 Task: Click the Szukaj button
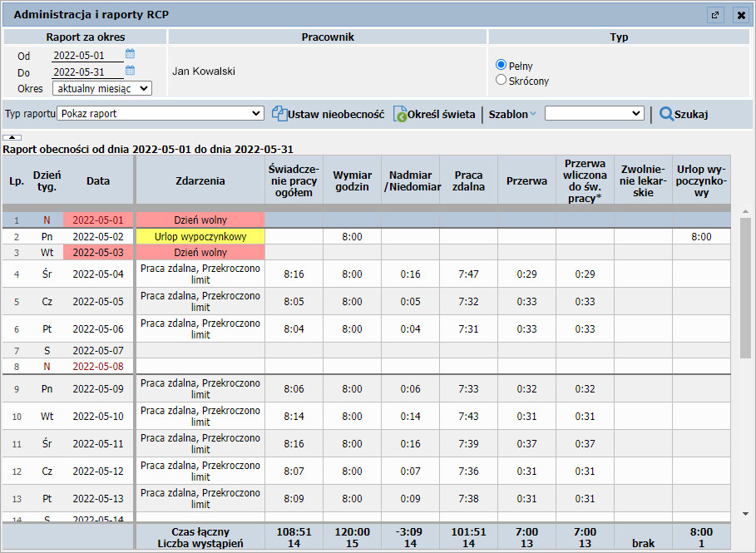[x=684, y=114]
